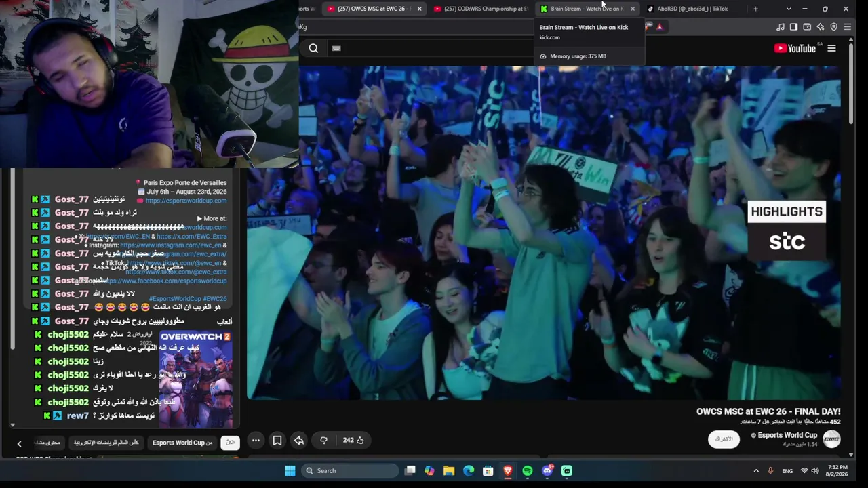The height and width of the screenshot is (488, 868).
Task: Open the YouTube search icon
Action: click(x=313, y=48)
